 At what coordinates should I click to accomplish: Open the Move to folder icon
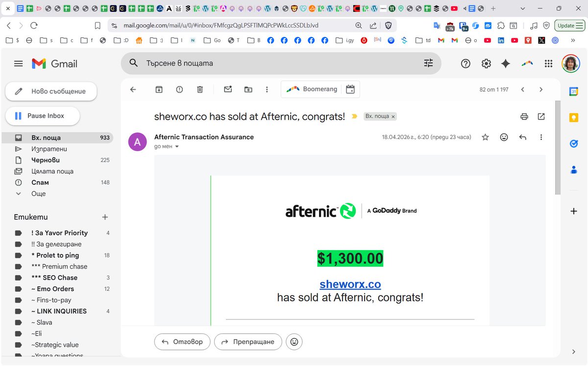248,89
